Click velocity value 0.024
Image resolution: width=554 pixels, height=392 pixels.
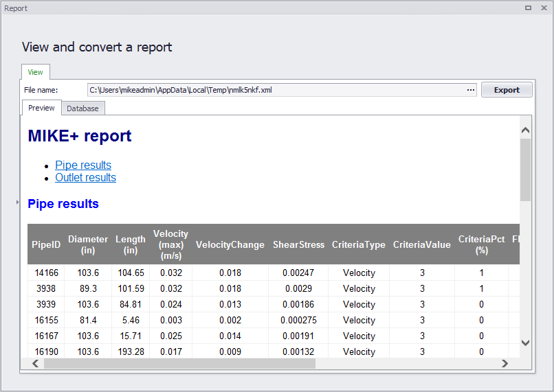171,304
